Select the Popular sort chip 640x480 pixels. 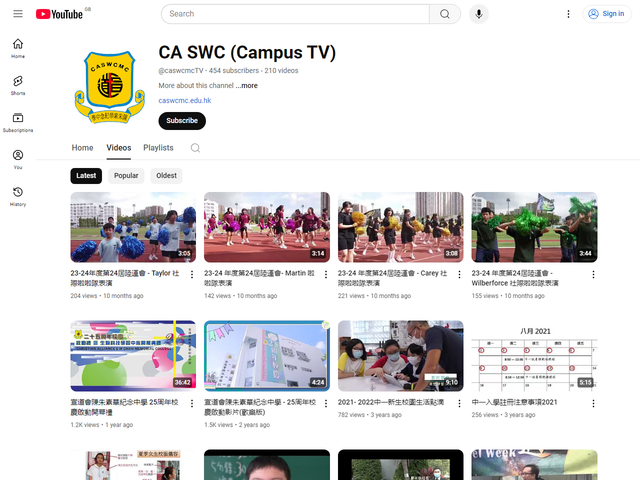[126, 176]
